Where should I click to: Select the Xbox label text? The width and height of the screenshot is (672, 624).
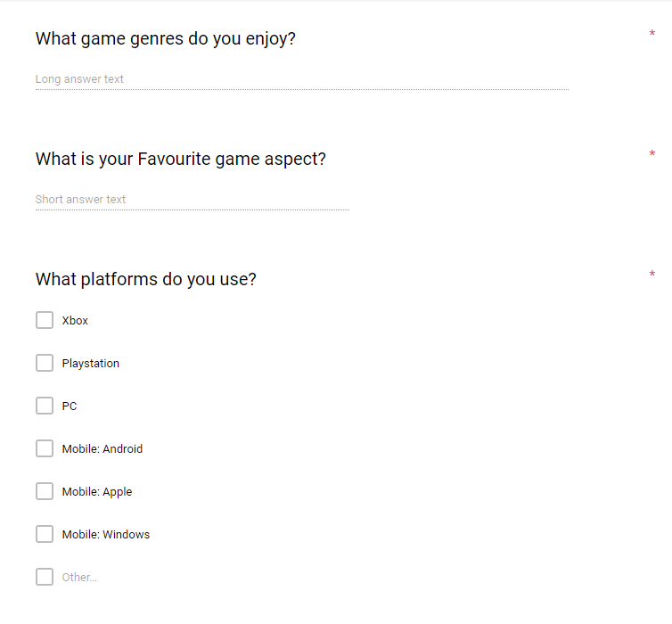point(75,321)
